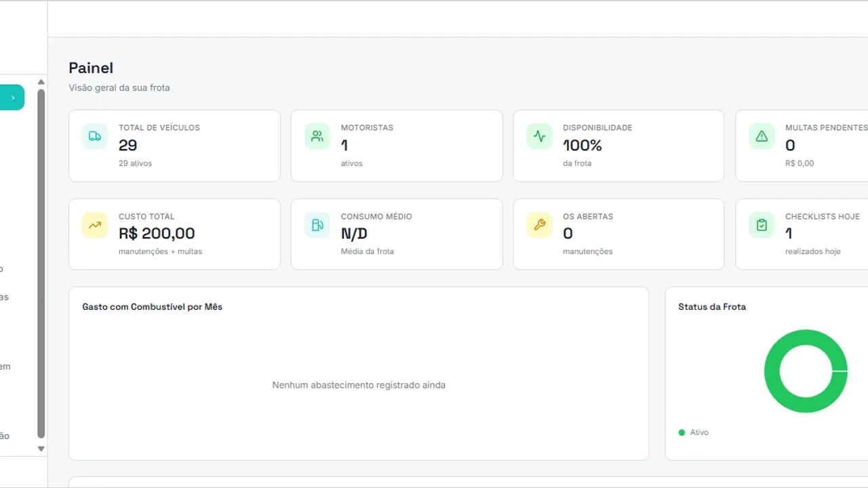Click the green donut chart in Status da Frota
Viewport: 868px width, 488px height.
click(x=806, y=371)
